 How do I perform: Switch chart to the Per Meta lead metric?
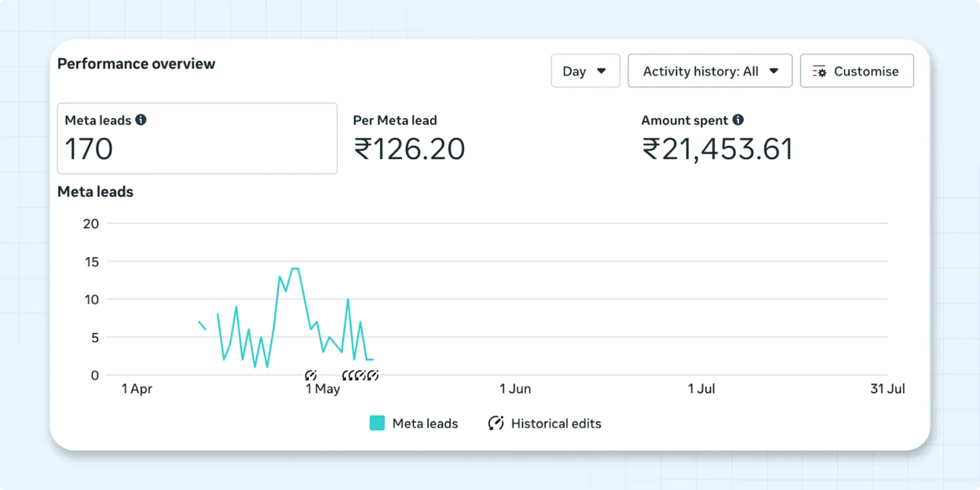[x=409, y=138]
